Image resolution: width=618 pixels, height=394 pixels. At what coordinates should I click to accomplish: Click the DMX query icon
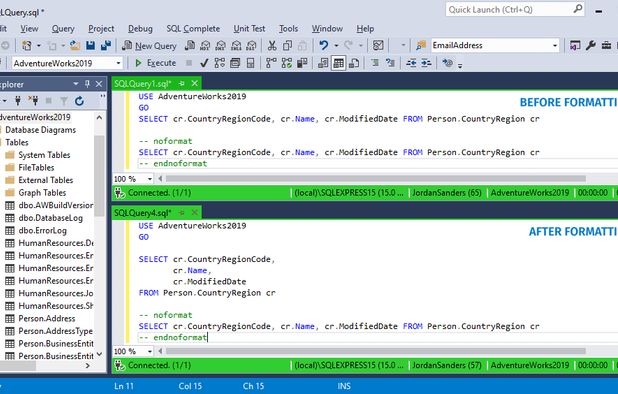220,46
